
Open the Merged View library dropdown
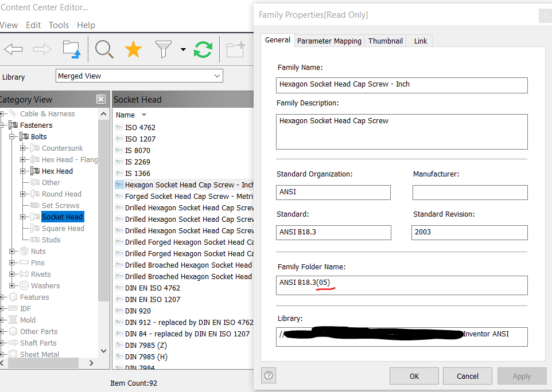pos(217,76)
